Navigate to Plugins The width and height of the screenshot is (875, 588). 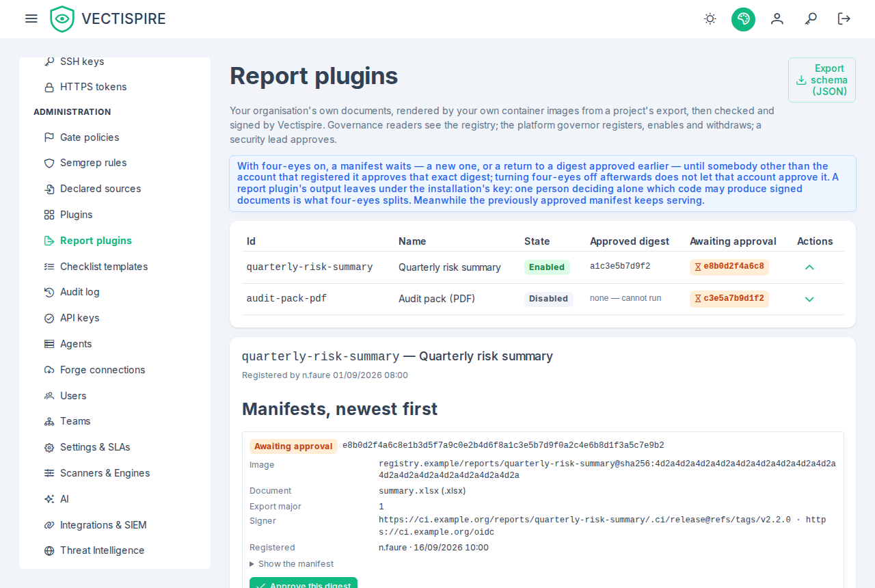click(x=76, y=215)
